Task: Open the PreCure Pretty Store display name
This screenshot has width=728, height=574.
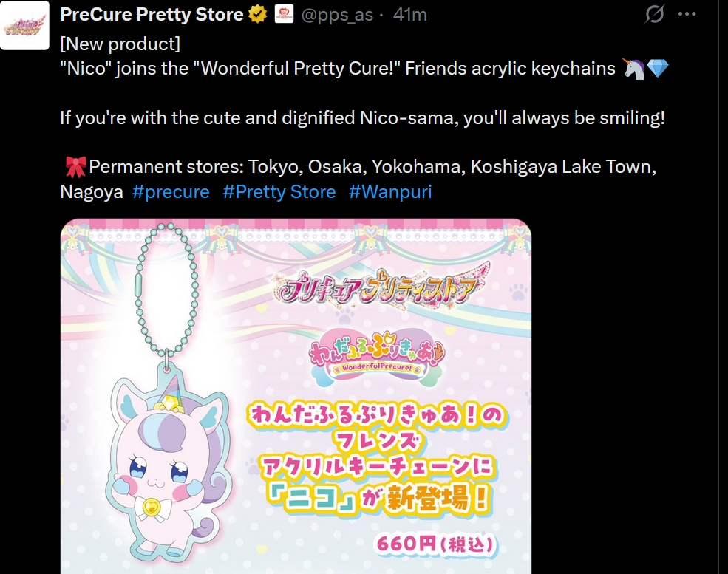Action: (x=152, y=14)
